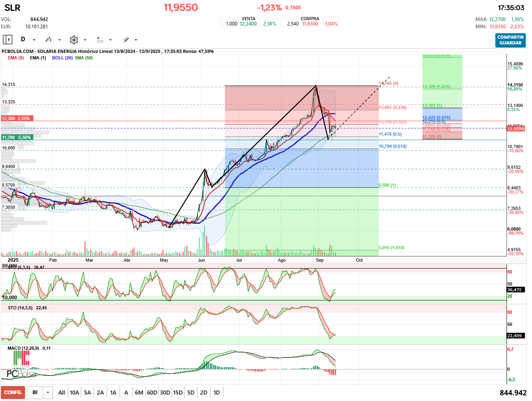
Task: Click the MIN value 11,8350
Action: click(498, 27)
